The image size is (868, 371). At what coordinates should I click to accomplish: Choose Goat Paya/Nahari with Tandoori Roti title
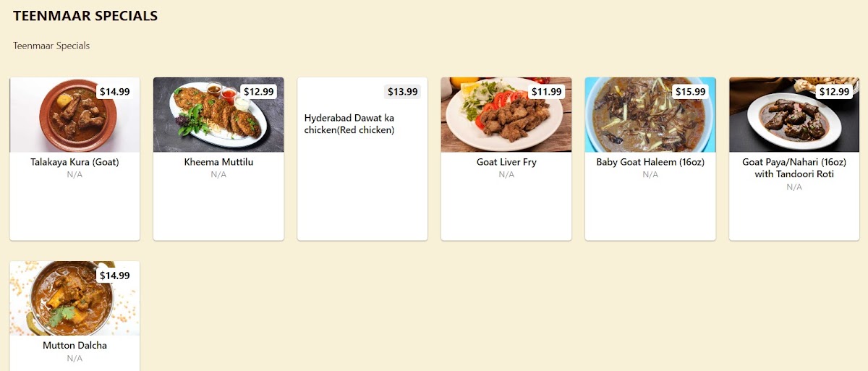tap(794, 168)
